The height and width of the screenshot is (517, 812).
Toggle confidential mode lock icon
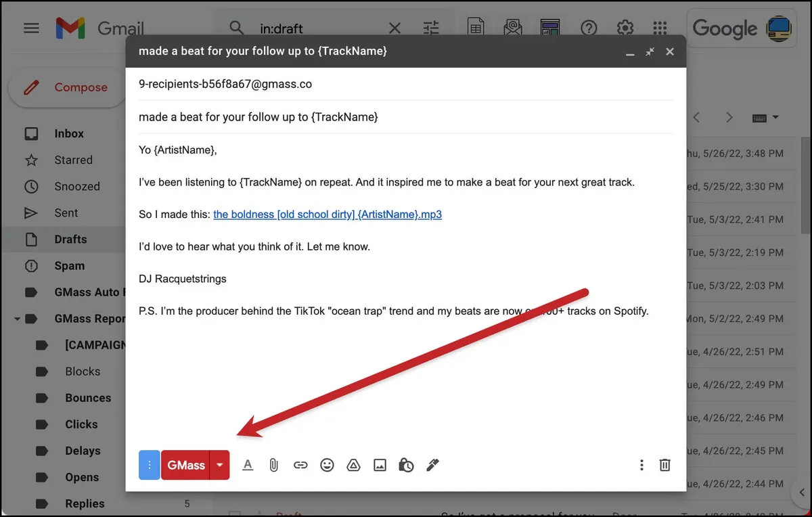(x=406, y=465)
